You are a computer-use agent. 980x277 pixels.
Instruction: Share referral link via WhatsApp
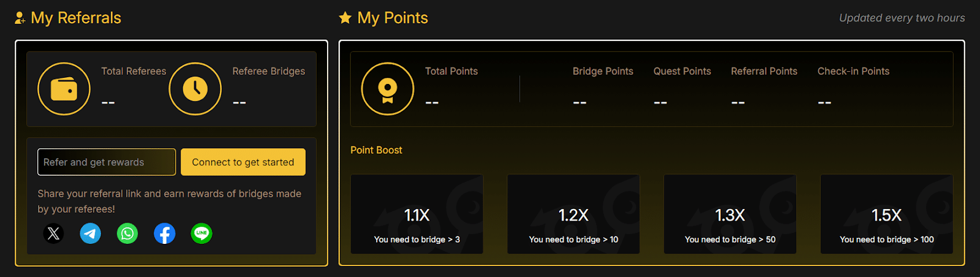(x=127, y=233)
